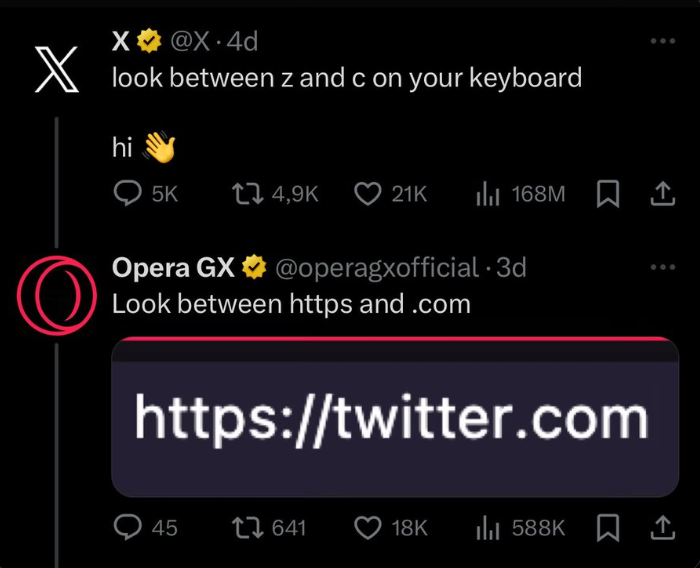
Task: Share the X tweet
Action: (662, 194)
